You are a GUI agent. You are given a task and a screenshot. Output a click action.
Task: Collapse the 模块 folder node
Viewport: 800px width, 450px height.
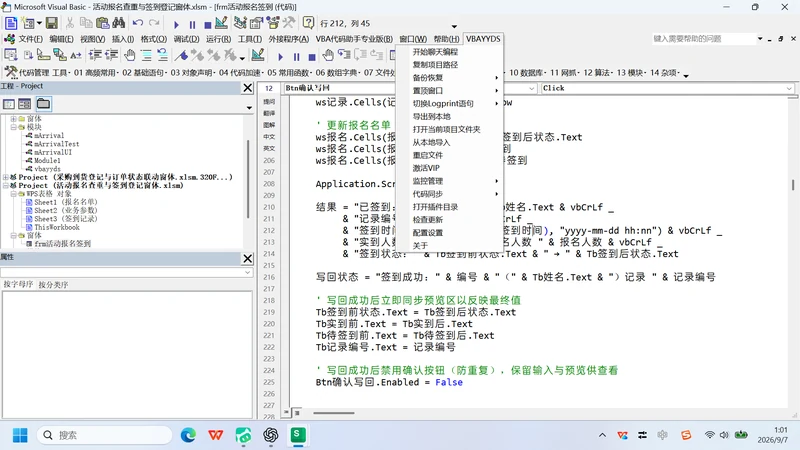pyautogui.click(x=13, y=127)
